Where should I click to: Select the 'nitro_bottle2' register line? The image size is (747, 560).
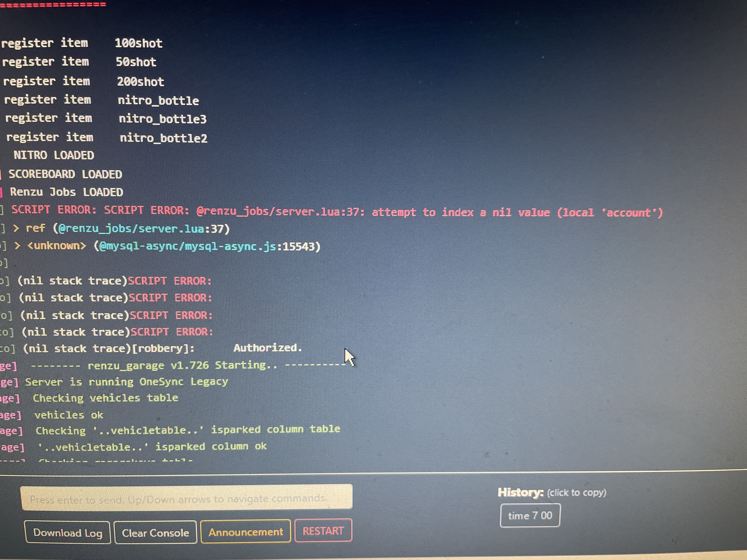(x=107, y=137)
